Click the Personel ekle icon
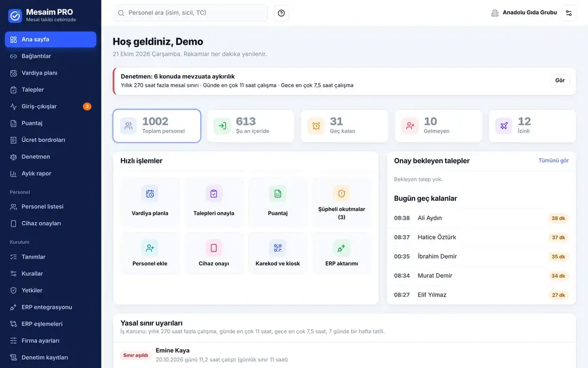Viewport: 588px width, 368px height. [150, 248]
